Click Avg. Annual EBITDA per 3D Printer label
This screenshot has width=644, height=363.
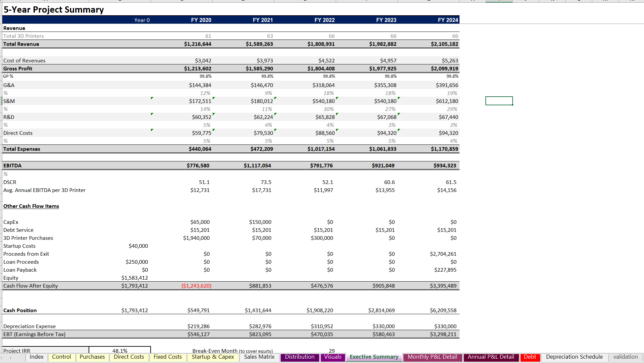(44, 190)
